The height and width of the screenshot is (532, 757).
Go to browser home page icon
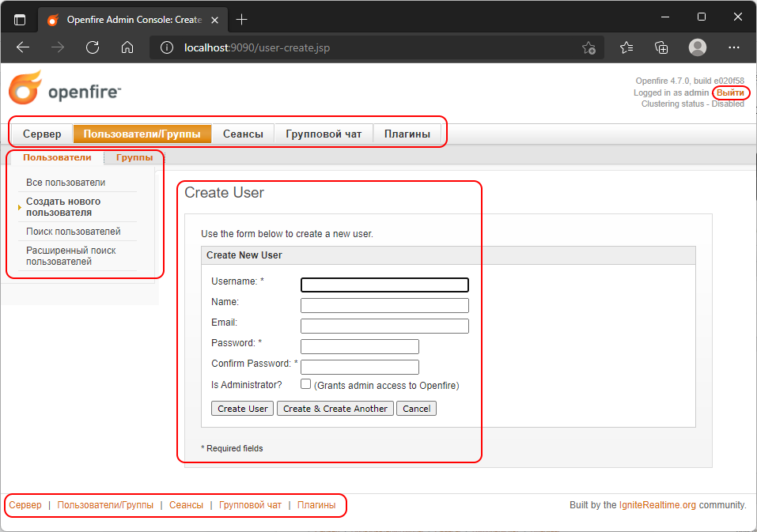point(127,47)
